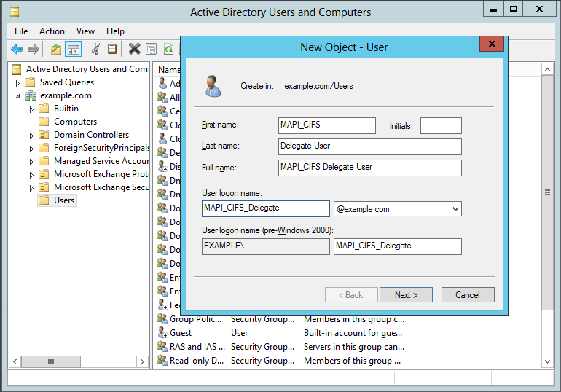
Task: Toggle the Show/Hide console tree icon
Action: [x=74, y=49]
